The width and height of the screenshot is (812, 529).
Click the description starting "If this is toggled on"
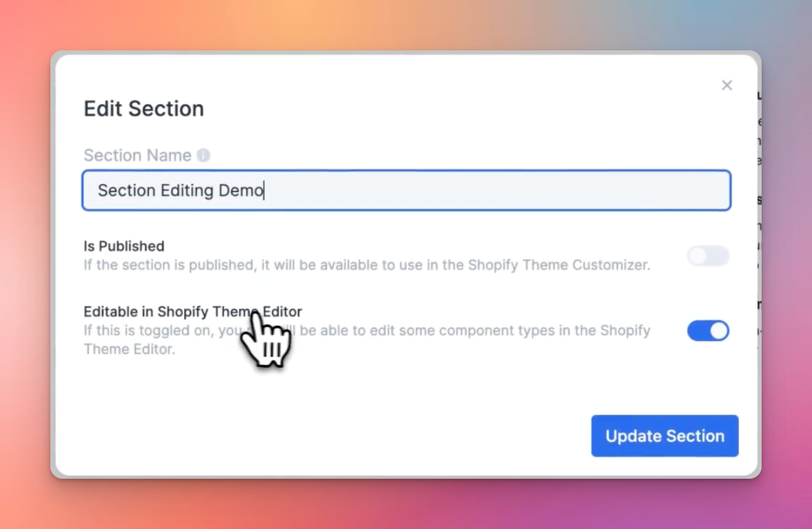367,339
